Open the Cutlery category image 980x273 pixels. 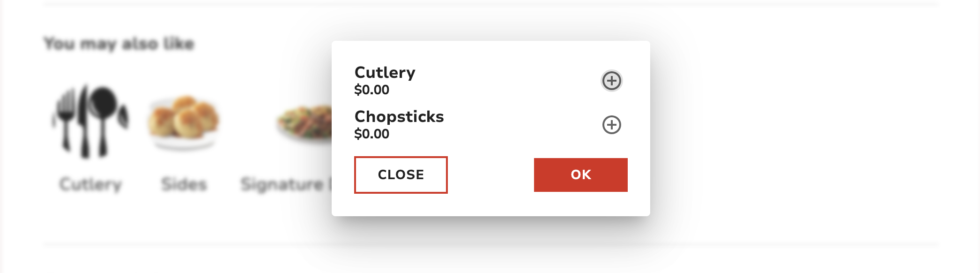point(90,121)
